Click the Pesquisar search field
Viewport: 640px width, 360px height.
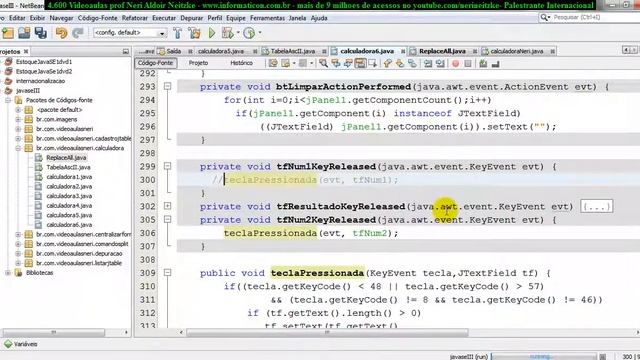pos(589,17)
